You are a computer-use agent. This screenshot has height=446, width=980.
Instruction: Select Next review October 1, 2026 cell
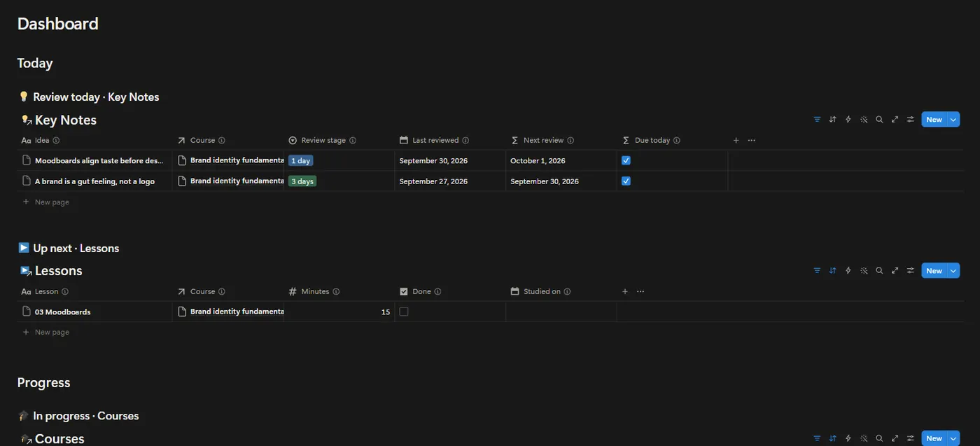tap(561, 161)
